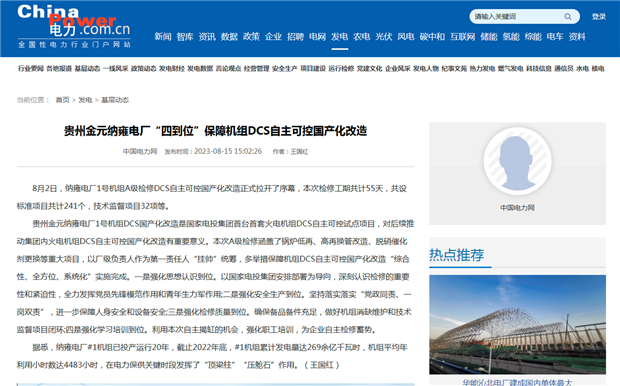
Task: Open the 智库 navigation menu item
Action: pos(185,37)
